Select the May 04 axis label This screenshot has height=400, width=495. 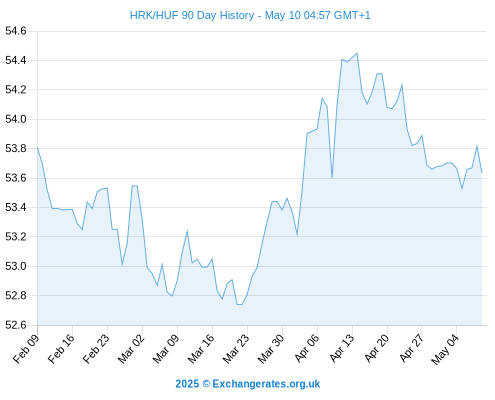pos(445,349)
